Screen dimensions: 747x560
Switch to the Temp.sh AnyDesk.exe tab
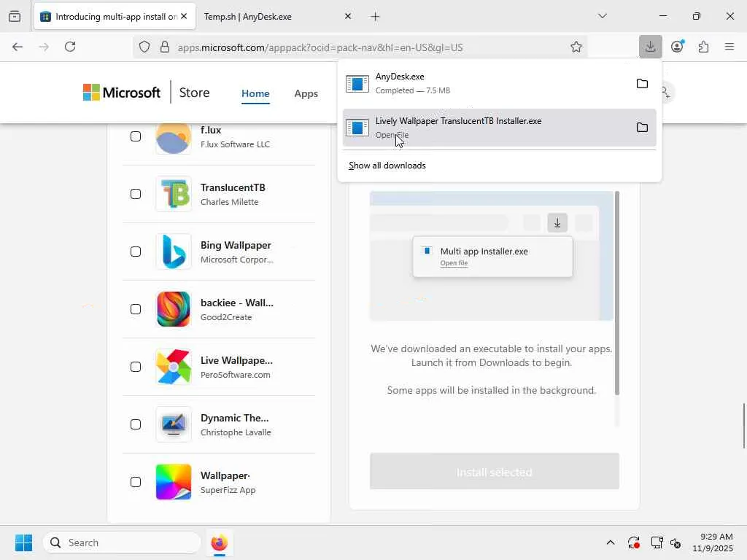(278, 17)
